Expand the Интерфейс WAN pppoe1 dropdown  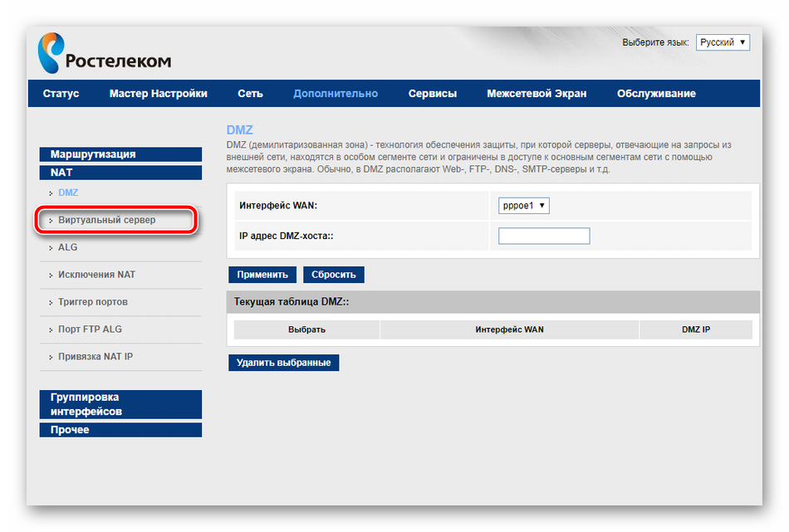(x=524, y=205)
